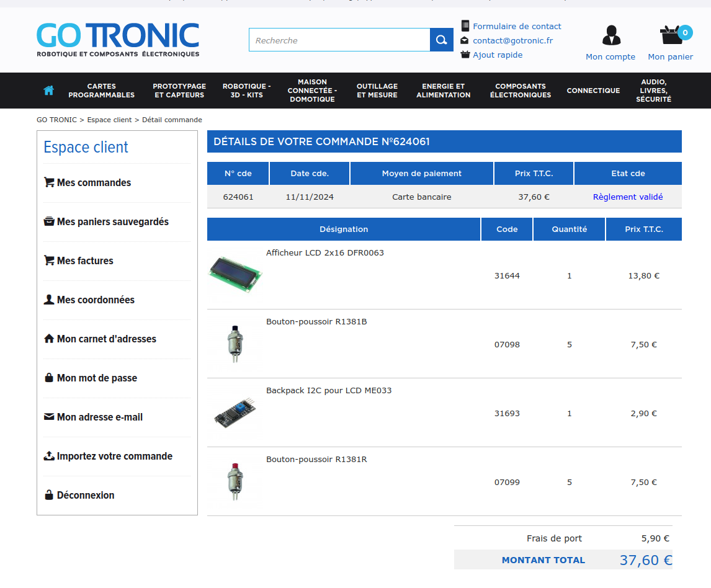This screenshot has width=711, height=588.
Task: Open the Composants Électroniques menu
Action: (x=520, y=91)
